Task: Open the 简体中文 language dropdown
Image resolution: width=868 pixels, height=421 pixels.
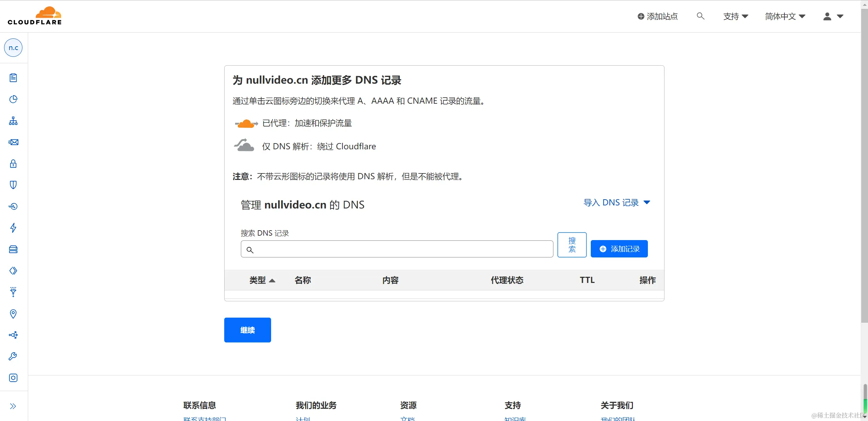Action: coord(785,16)
